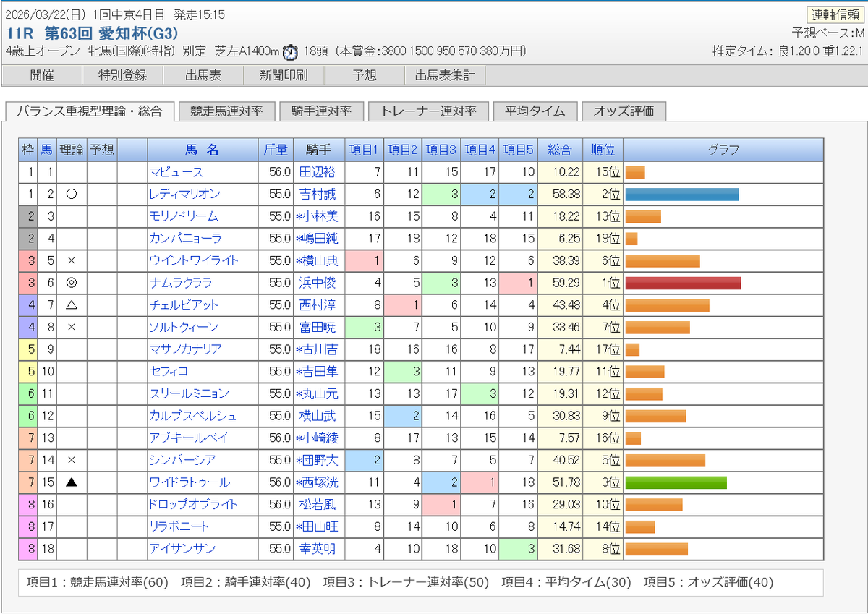
Task: Click the stopwatch icon beside 芝左A1400m
Action: point(290,51)
